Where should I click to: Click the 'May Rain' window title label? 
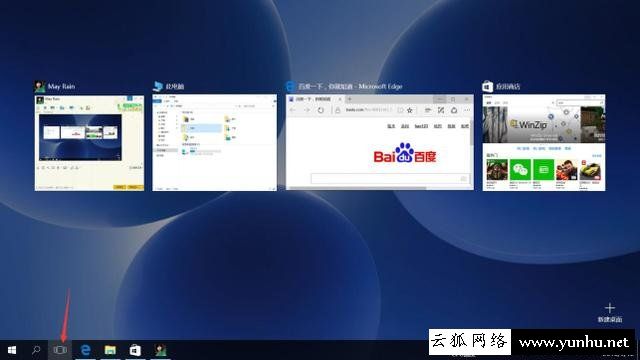click(x=61, y=86)
